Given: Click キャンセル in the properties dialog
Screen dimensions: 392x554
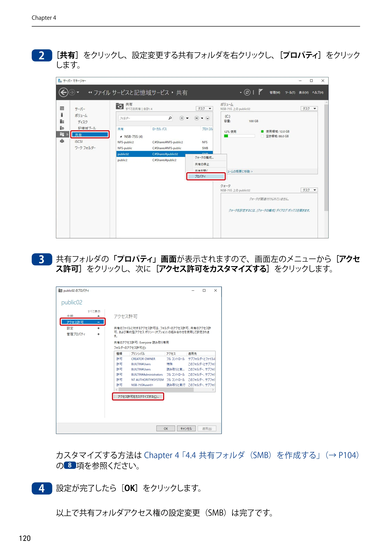Looking at the screenshot, I should click(186, 428).
